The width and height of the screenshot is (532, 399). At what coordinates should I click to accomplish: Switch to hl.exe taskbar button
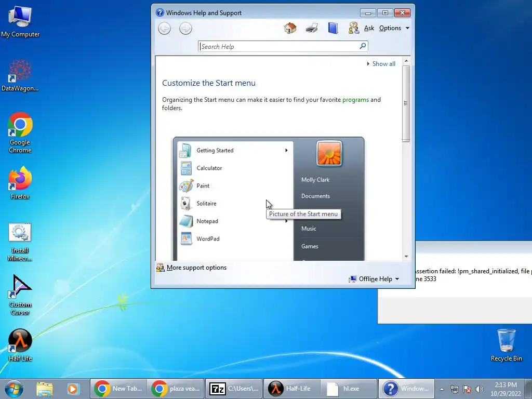[x=349, y=389]
